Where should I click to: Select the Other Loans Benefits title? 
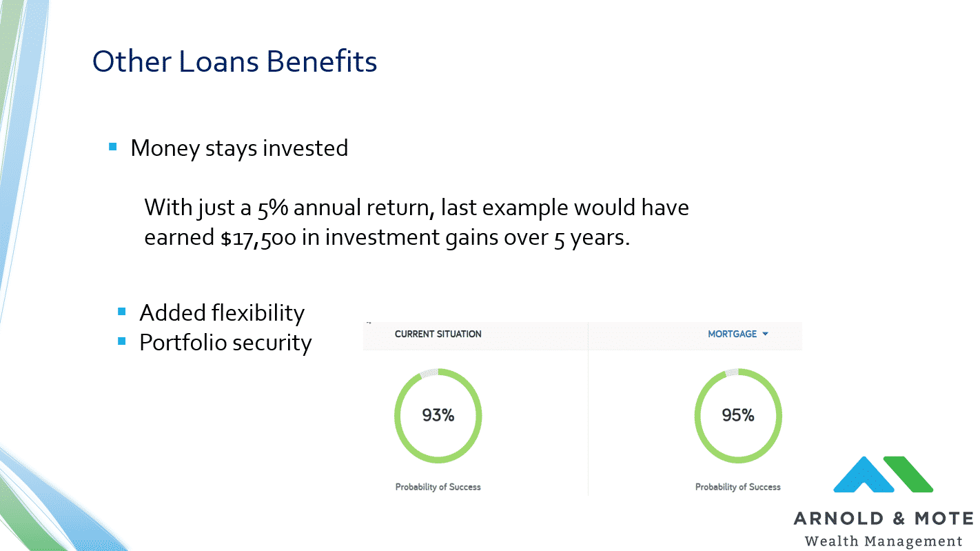(x=235, y=61)
